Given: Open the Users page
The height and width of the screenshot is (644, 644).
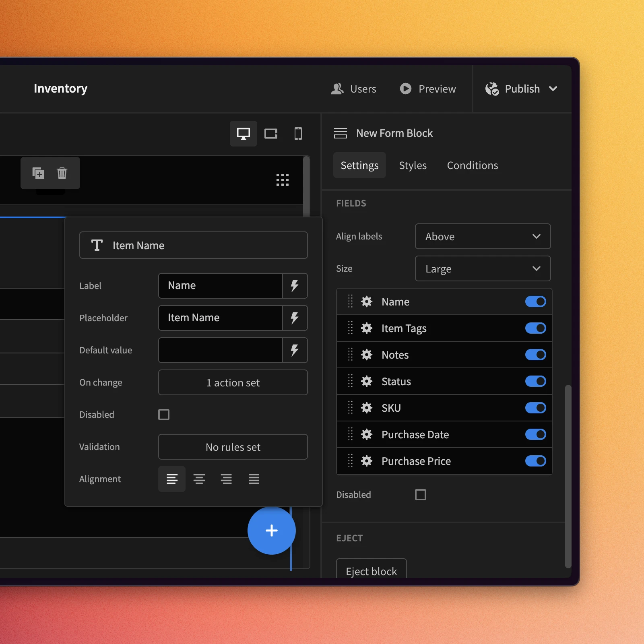Looking at the screenshot, I should tap(353, 89).
